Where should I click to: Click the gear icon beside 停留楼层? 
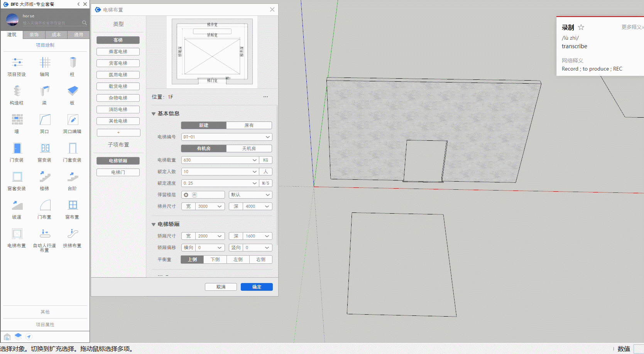(x=186, y=195)
